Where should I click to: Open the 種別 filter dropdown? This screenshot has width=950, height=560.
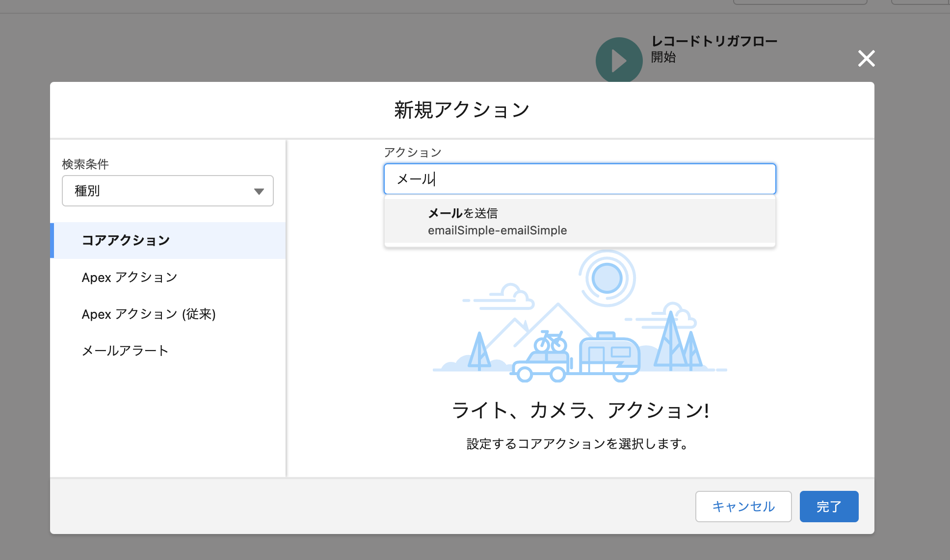click(x=167, y=191)
